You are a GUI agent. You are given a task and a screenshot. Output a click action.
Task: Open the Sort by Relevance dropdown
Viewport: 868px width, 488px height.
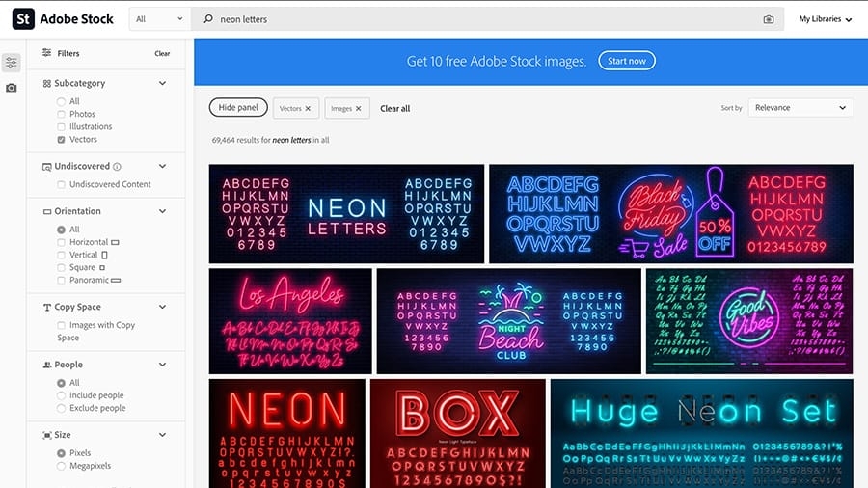point(800,108)
